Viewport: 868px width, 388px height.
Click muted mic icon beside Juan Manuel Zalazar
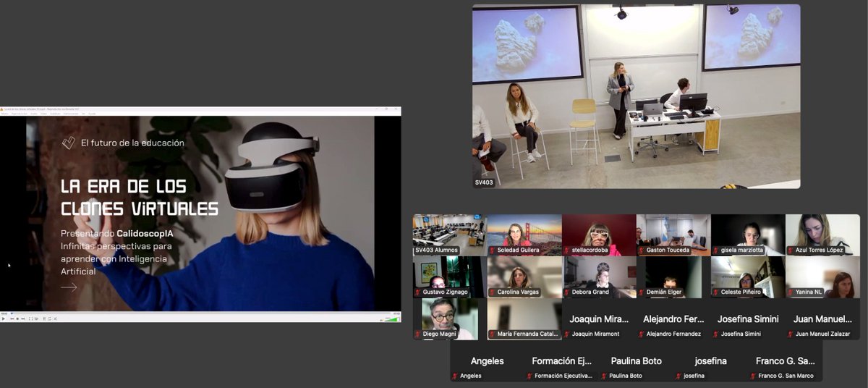pos(791,334)
